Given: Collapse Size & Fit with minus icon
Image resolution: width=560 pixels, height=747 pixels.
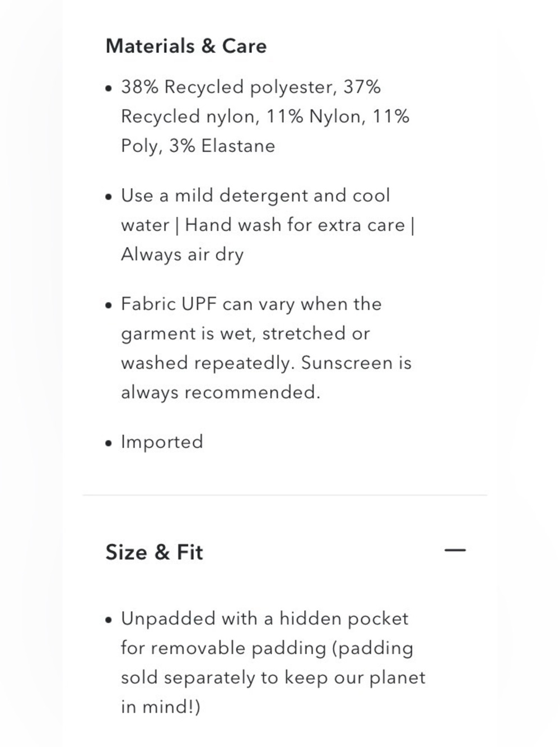Looking at the screenshot, I should (455, 550).
